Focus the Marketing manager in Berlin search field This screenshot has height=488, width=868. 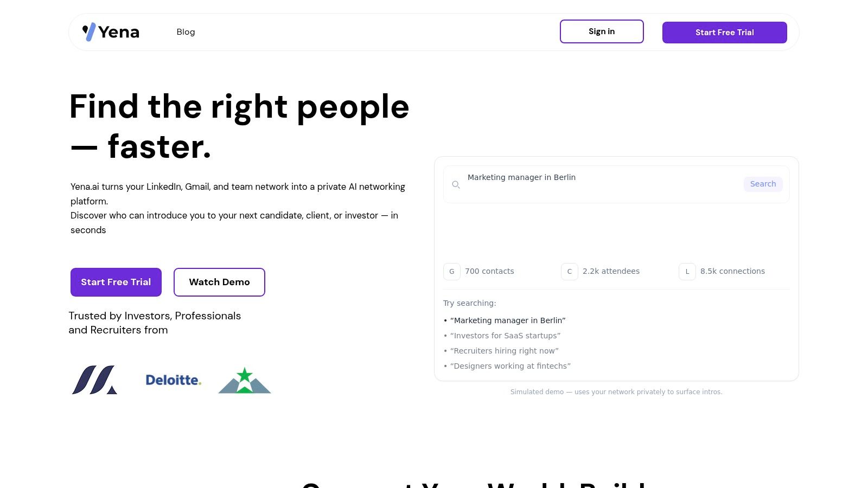597,178
